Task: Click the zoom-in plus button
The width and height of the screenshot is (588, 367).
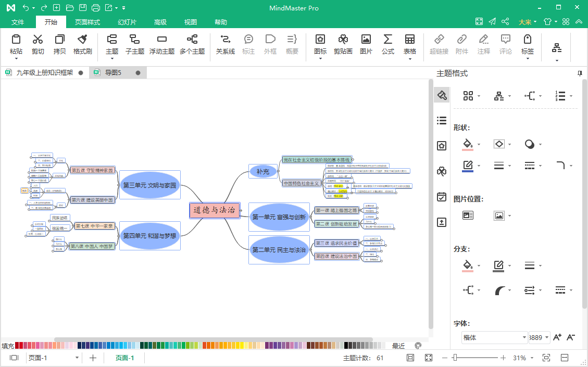Action: coord(503,358)
